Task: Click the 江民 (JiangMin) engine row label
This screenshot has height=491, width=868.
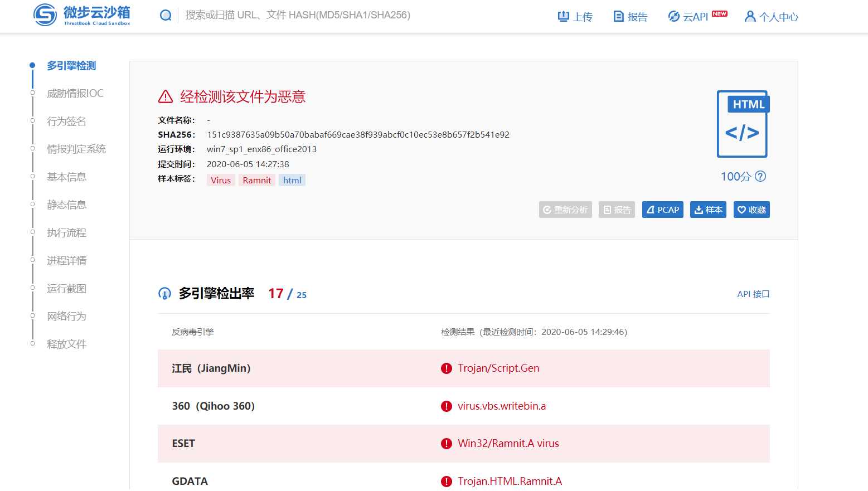Action: click(x=211, y=368)
